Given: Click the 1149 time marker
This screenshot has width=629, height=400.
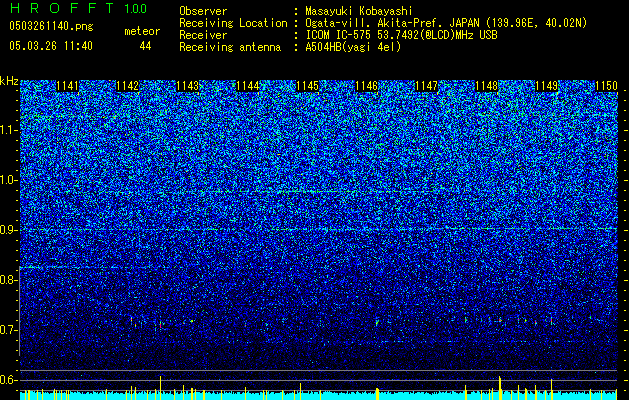Looking at the screenshot, I should click(x=546, y=86).
